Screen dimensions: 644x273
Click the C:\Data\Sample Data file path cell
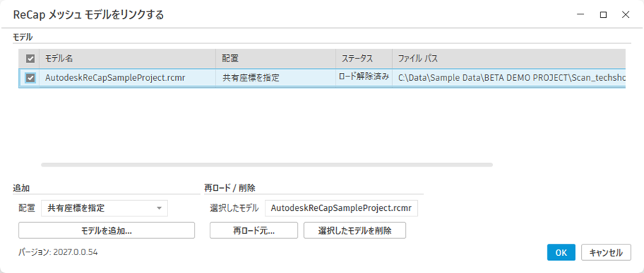pos(509,77)
